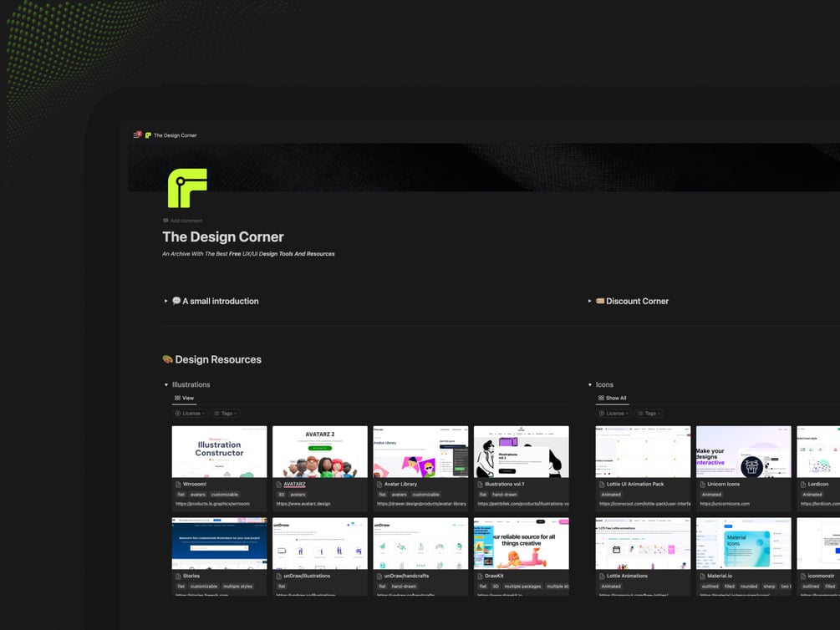Open Material Icons thumbnail image

coord(744,543)
